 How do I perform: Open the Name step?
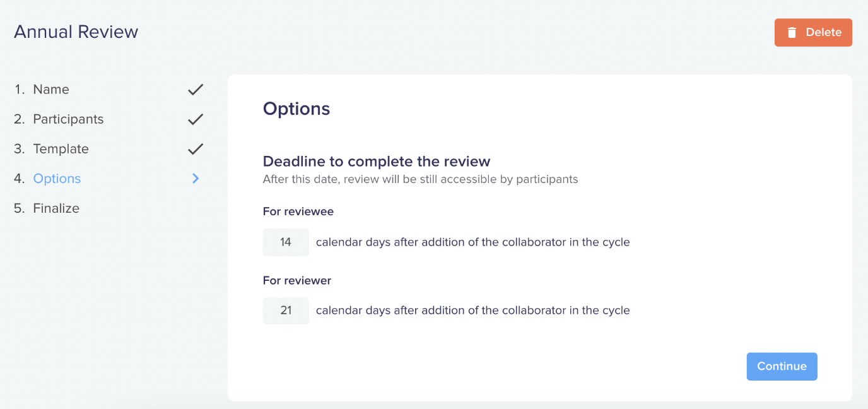click(x=51, y=90)
